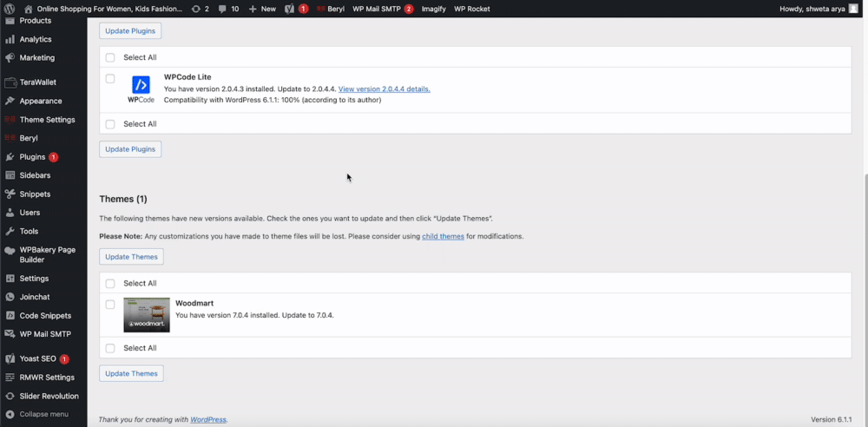Click the plus New icon
The image size is (868, 427).
(253, 9)
